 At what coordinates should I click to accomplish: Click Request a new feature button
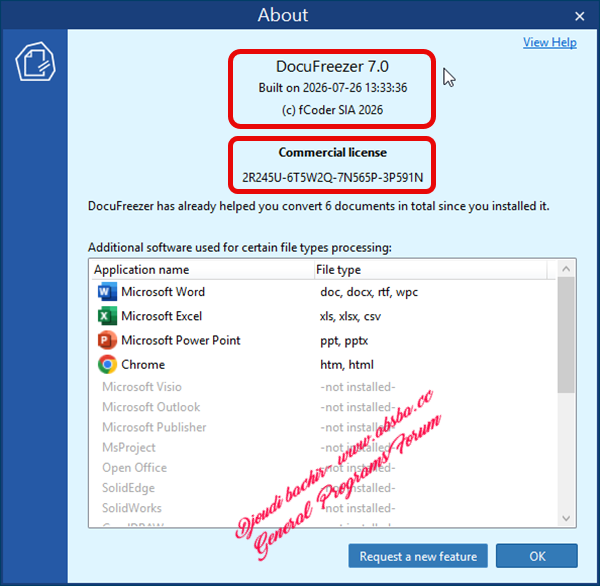pos(418,556)
